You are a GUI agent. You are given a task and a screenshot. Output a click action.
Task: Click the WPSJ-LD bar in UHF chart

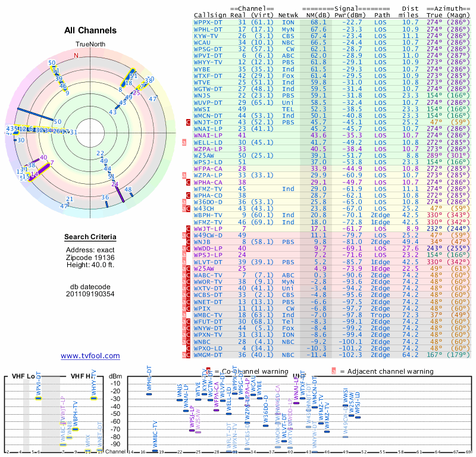[x=358, y=417]
